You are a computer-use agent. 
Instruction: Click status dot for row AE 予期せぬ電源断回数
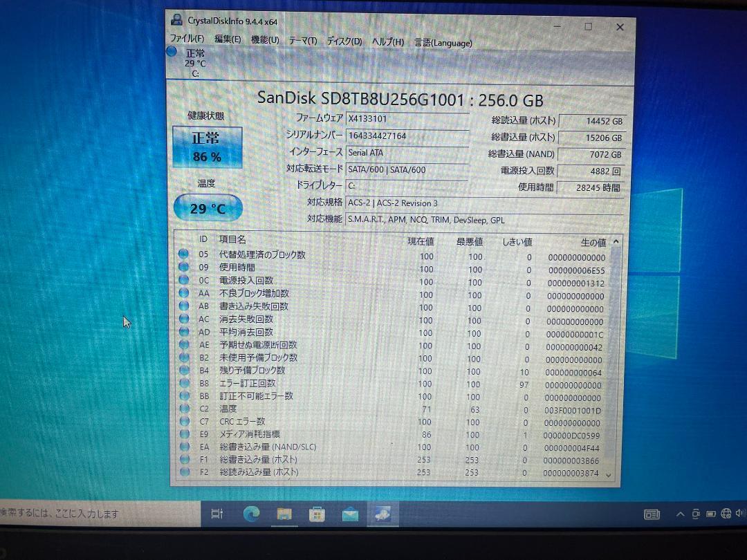(185, 344)
